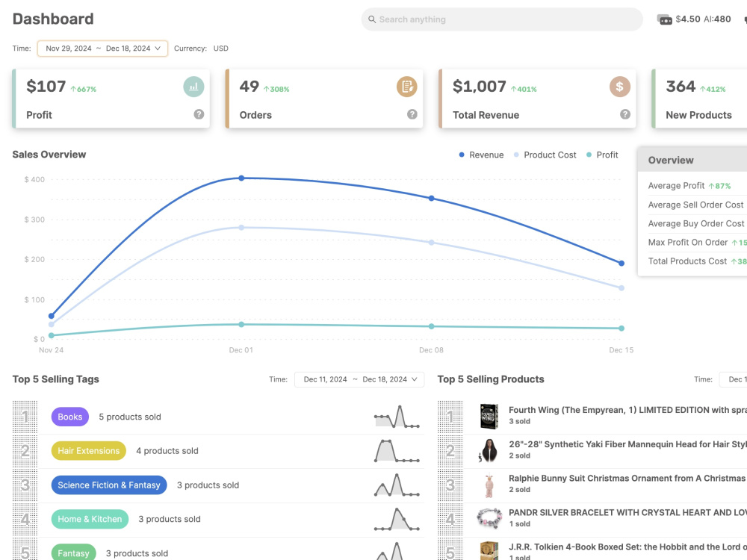Image resolution: width=747 pixels, height=560 pixels.
Task: Click the '4 products sold' Hair Extensions text
Action: point(167,450)
